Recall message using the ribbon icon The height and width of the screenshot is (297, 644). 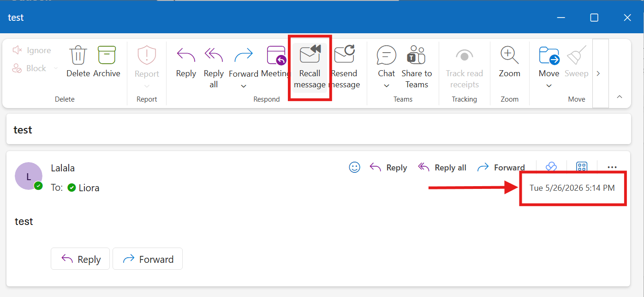click(310, 55)
